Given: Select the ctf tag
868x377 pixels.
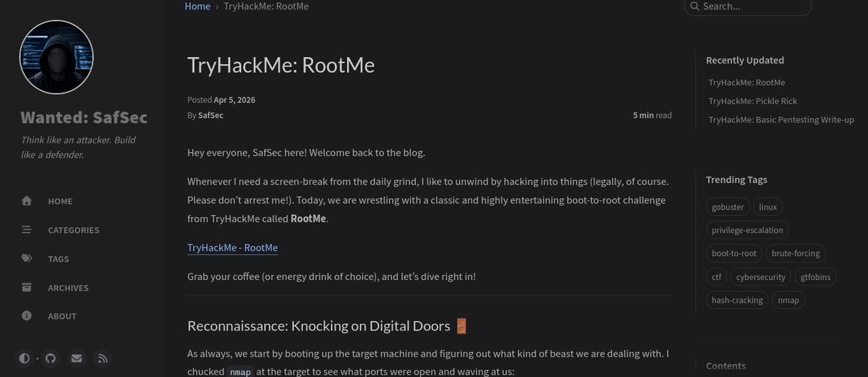Looking at the screenshot, I should click(716, 276).
